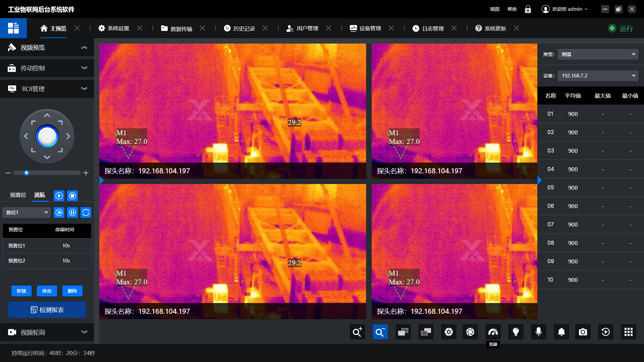Click the playback history icon
The image size is (644, 362).
605,332
